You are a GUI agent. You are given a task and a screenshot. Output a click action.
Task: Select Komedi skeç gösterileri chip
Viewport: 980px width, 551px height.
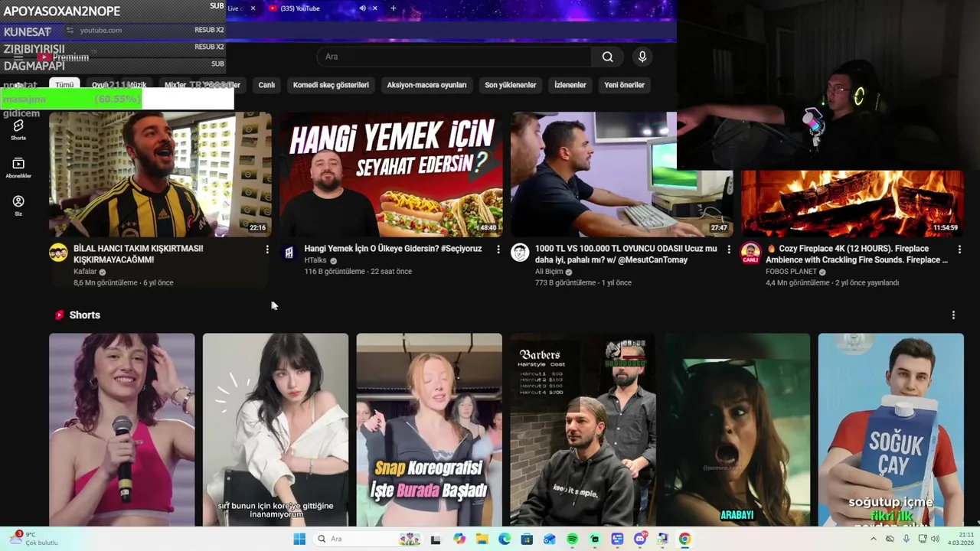click(x=331, y=85)
